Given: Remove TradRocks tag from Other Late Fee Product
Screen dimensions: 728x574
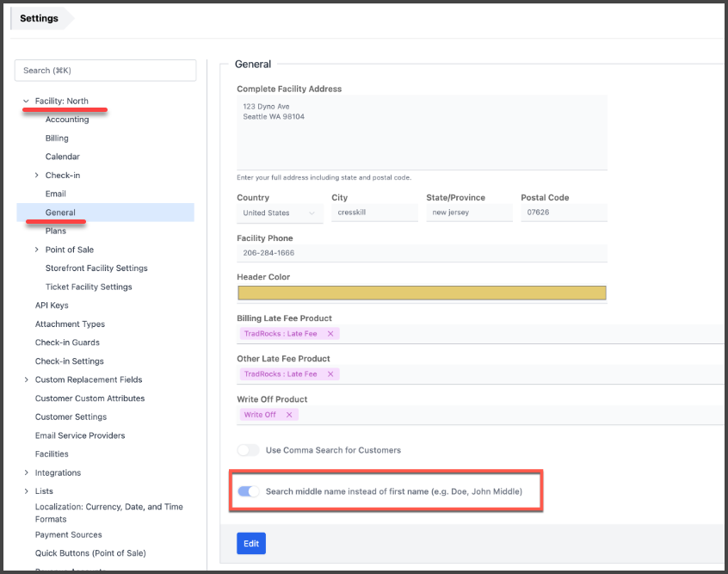Looking at the screenshot, I should click(x=330, y=374).
